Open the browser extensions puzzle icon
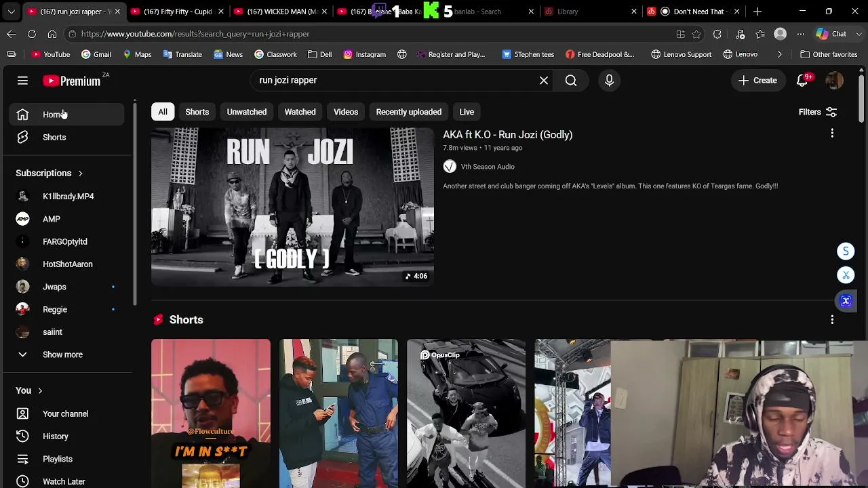The width and height of the screenshot is (868, 488). (x=717, y=34)
